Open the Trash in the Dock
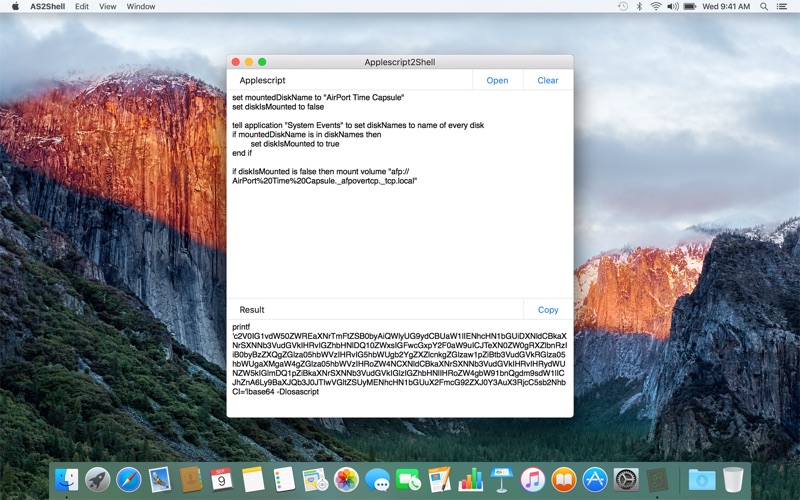 [733, 480]
